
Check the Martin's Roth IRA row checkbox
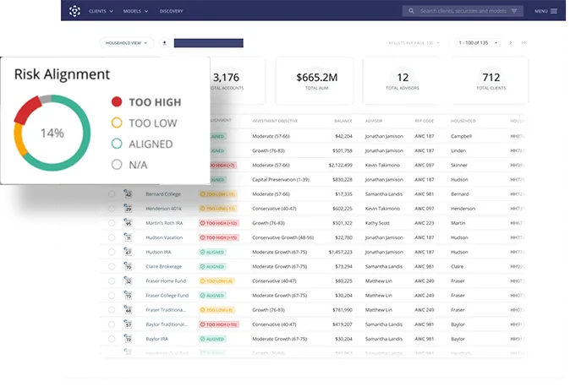(x=111, y=223)
